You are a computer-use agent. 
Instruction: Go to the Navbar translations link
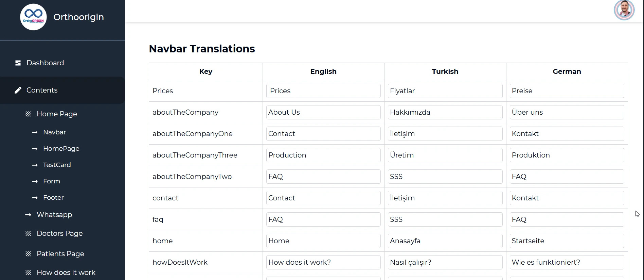point(54,132)
